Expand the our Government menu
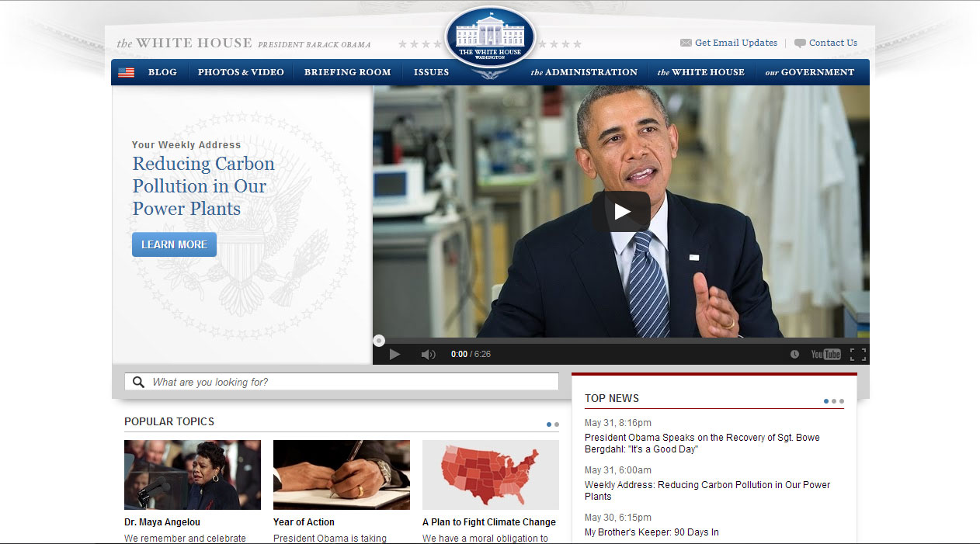 point(809,72)
